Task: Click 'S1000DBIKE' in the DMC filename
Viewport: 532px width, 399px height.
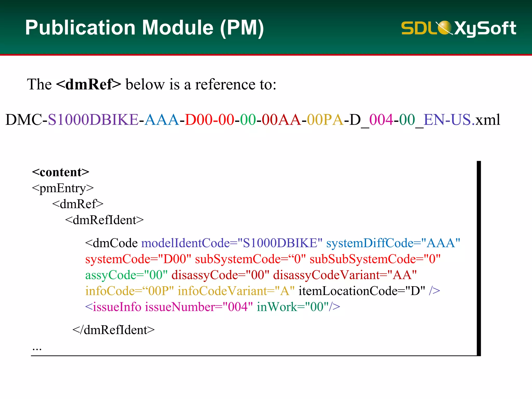Action: click(x=93, y=120)
